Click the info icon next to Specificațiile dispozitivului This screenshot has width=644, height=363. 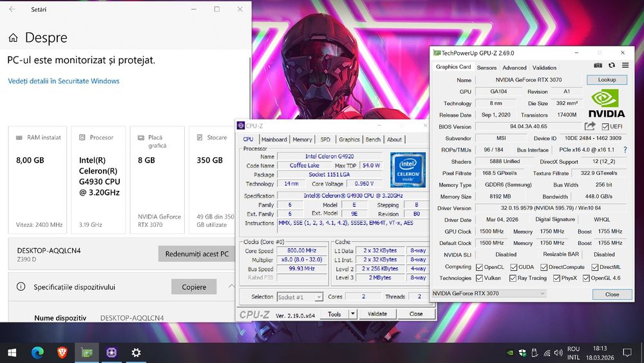pyautogui.click(x=21, y=287)
